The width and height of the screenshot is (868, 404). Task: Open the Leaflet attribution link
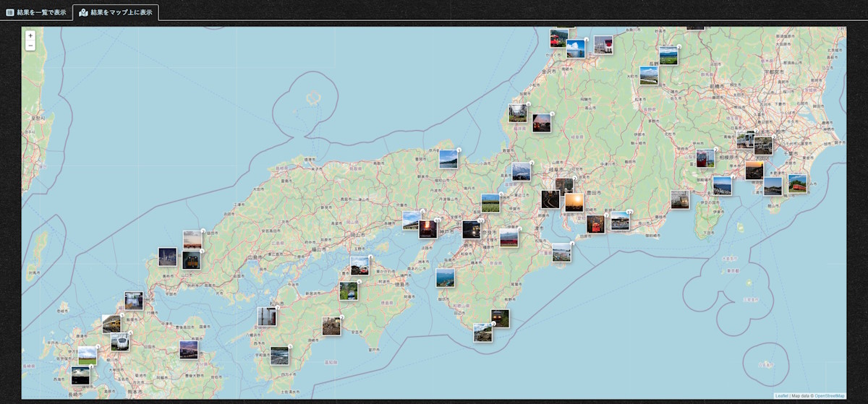[781, 395]
